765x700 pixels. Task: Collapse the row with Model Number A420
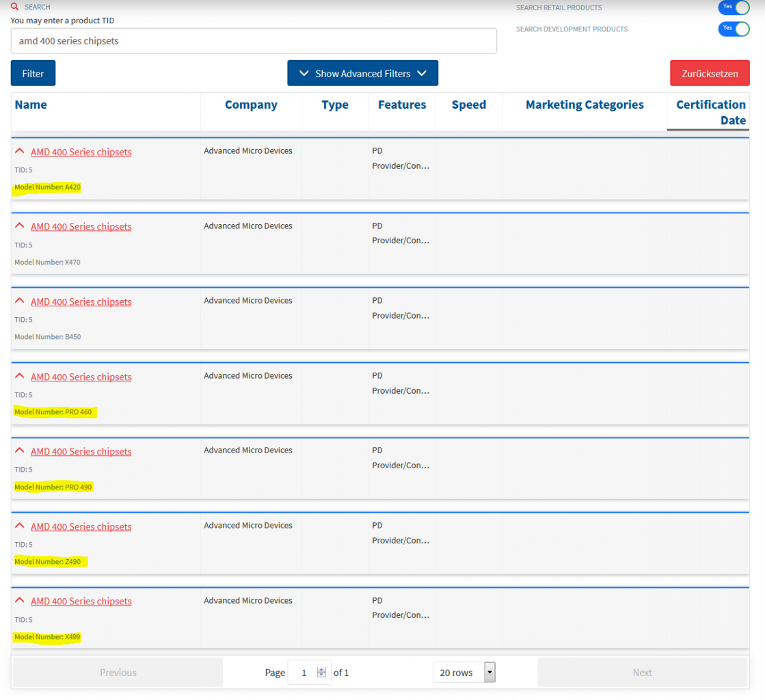(x=20, y=151)
